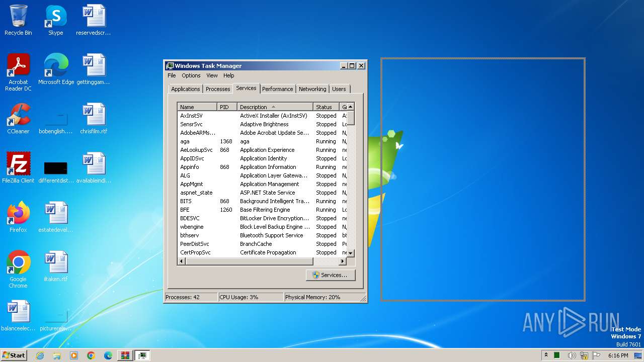Select the iltaken.rtf document icon
This screenshot has height=362, width=644.
tap(56, 266)
